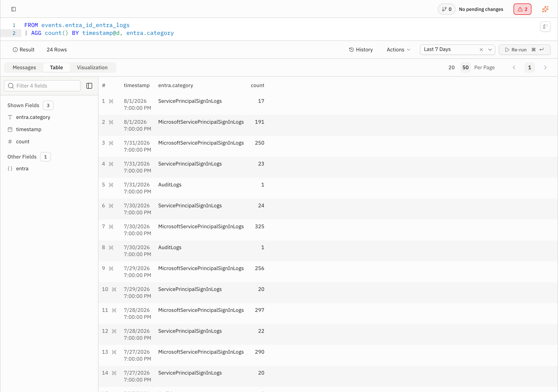Image resolution: width=558 pixels, height=392 pixels.
Task: Re-run the query
Action: coord(524,50)
